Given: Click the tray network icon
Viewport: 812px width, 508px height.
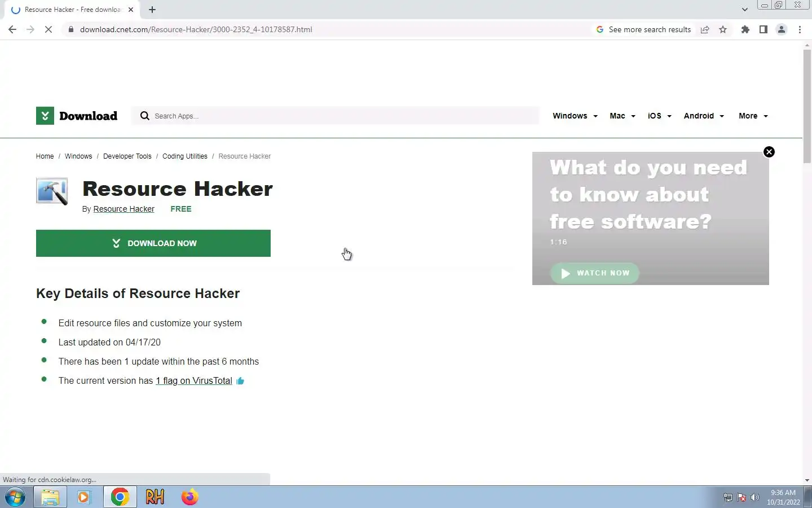Looking at the screenshot, I should point(728,497).
